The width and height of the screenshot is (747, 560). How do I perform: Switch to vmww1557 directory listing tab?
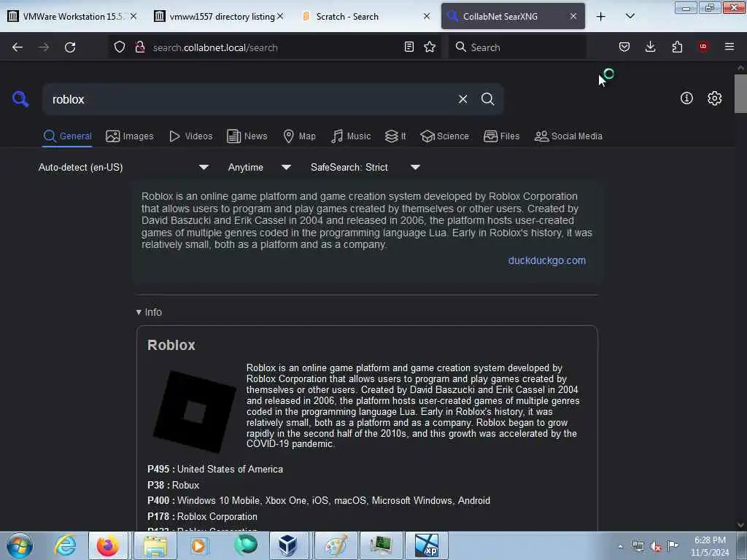(219, 16)
